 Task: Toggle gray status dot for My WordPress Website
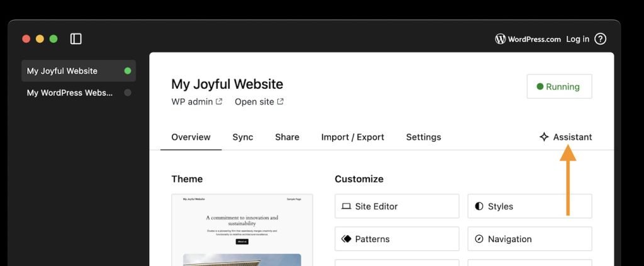point(128,92)
